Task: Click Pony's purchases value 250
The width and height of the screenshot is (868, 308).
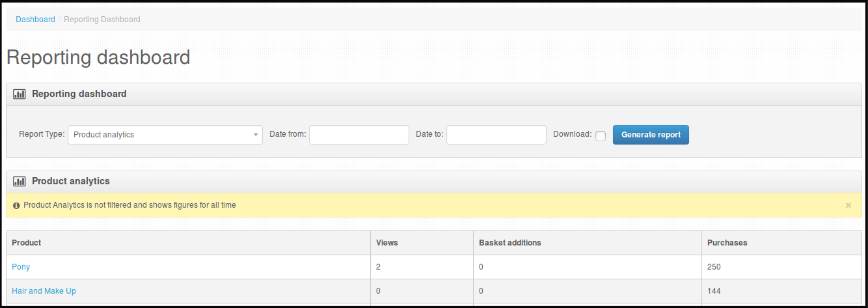Action: click(714, 267)
